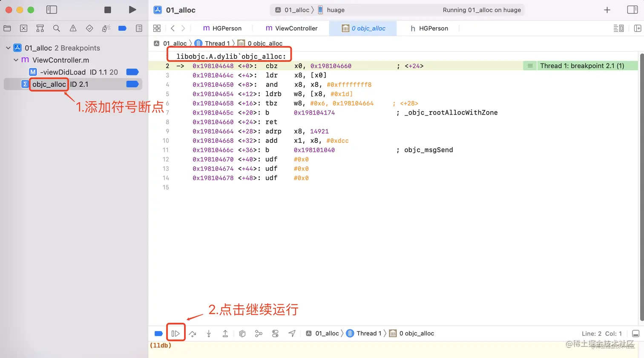Toggle the inspector panel on right

point(632,10)
